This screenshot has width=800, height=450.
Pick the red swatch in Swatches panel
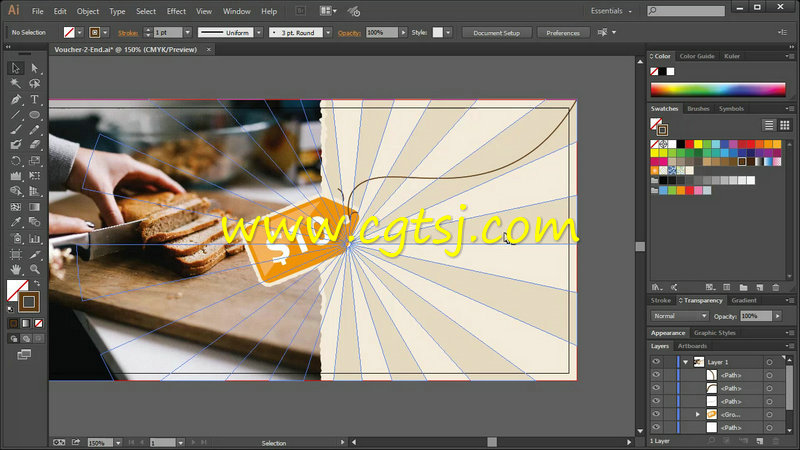689,144
